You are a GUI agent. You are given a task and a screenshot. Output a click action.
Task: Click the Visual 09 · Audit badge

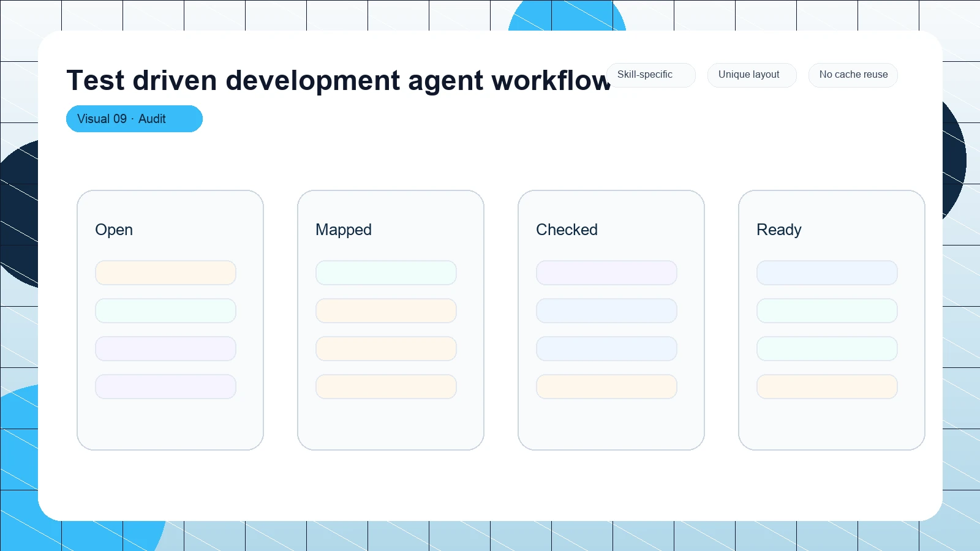(x=134, y=119)
